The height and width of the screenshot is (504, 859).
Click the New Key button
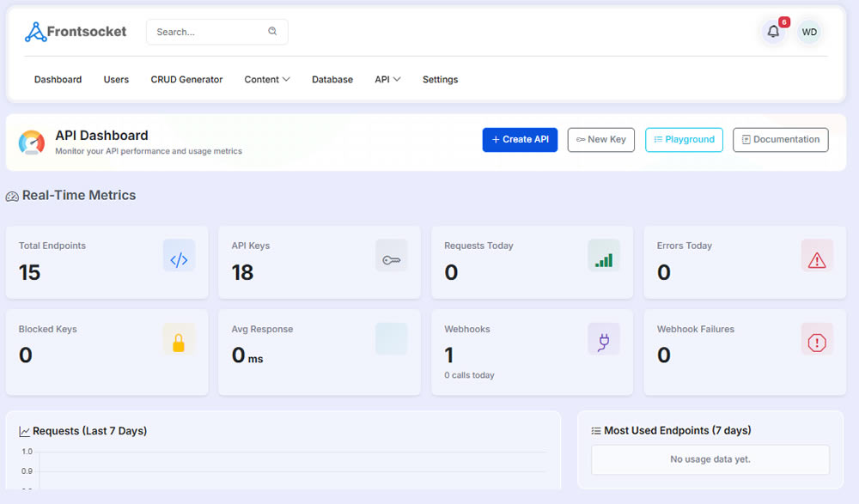pos(600,140)
